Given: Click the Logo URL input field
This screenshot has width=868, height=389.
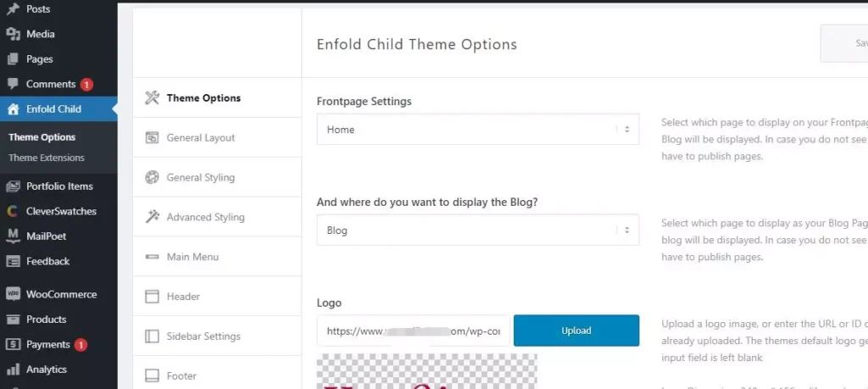Looking at the screenshot, I should (x=413, y=331).
